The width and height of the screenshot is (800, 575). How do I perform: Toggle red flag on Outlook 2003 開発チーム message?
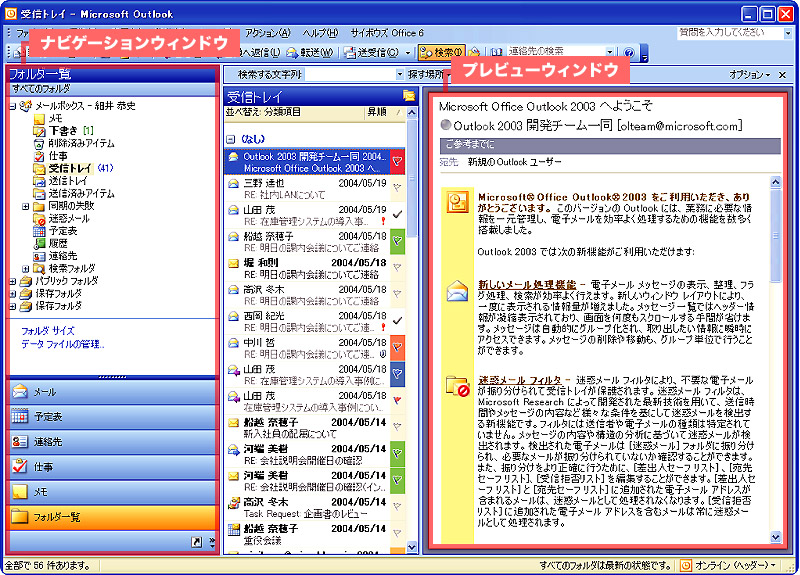[397, 161]
